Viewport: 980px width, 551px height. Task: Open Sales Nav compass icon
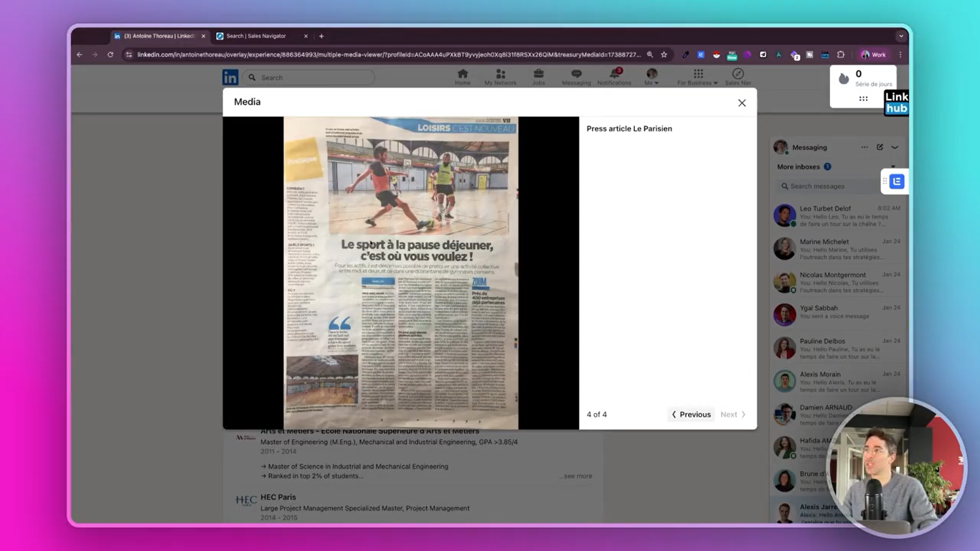coord(738,77)
